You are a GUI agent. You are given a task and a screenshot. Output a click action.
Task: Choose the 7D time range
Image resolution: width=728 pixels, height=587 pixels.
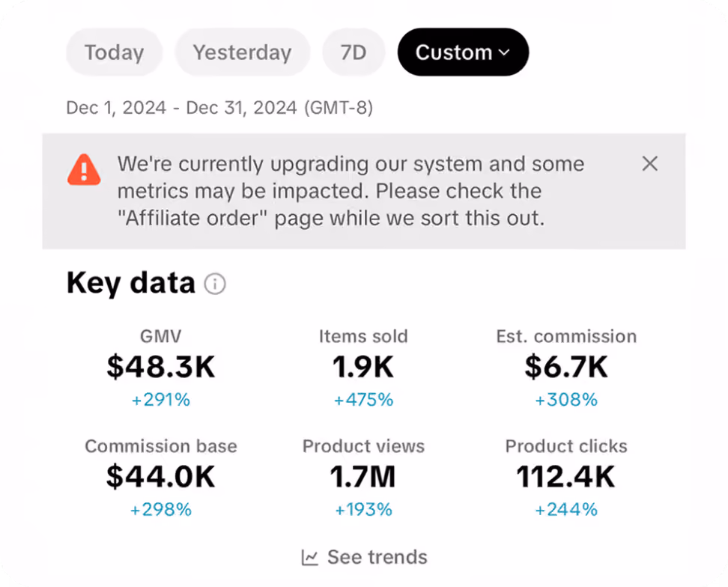pyautogui.click(x=354, y=52)
